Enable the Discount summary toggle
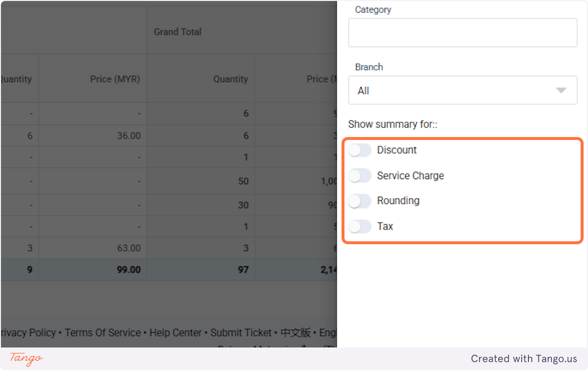This screenshot has width=588, height=370. pos(360,150)
